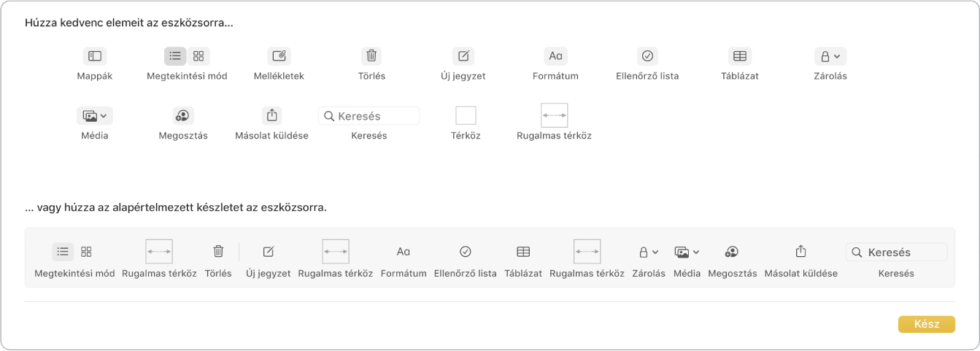Click Keresés field in default toolbar set
Screen dimensions: 980x351
(x=896, y=252)
